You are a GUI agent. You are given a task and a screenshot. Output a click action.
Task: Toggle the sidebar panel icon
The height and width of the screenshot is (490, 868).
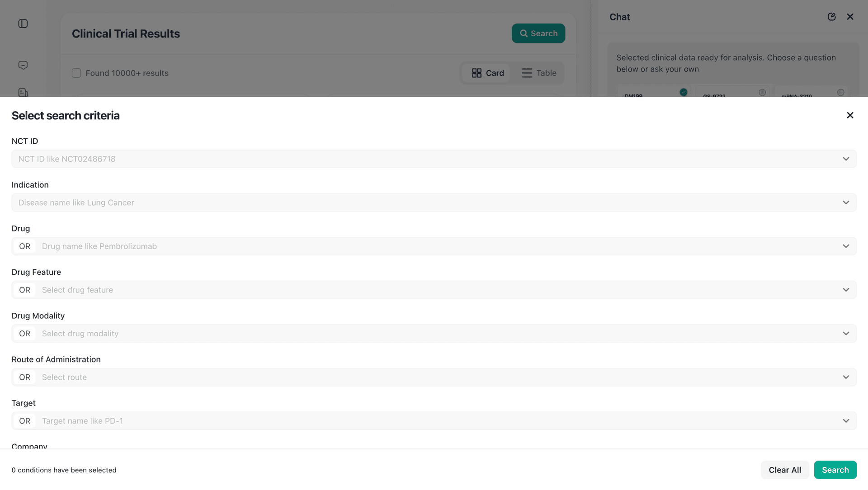pos(23,24)
